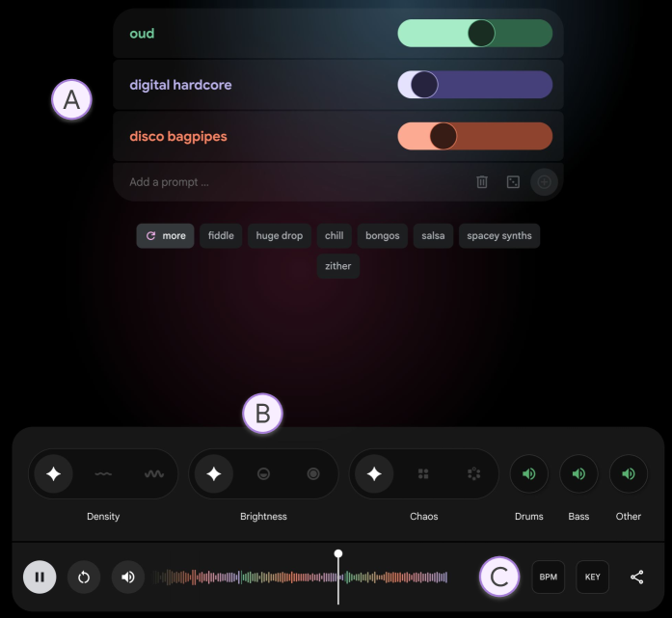Click the colored audio waveform

coord(300,578)
